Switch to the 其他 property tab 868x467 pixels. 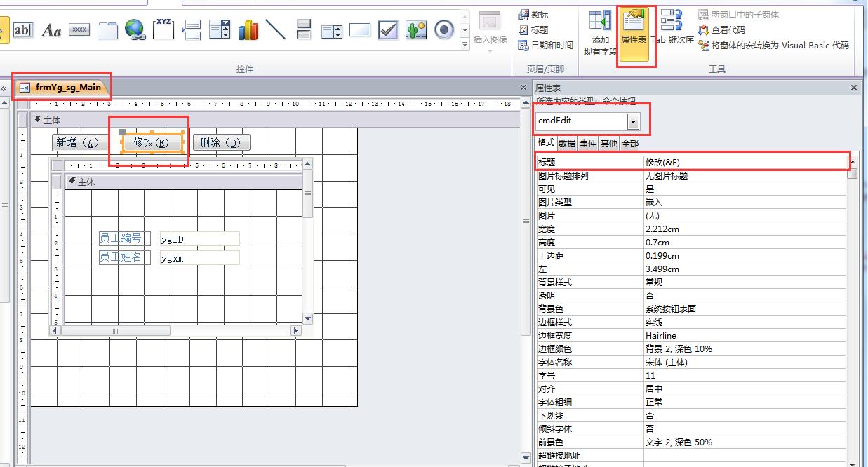(609, 143)
